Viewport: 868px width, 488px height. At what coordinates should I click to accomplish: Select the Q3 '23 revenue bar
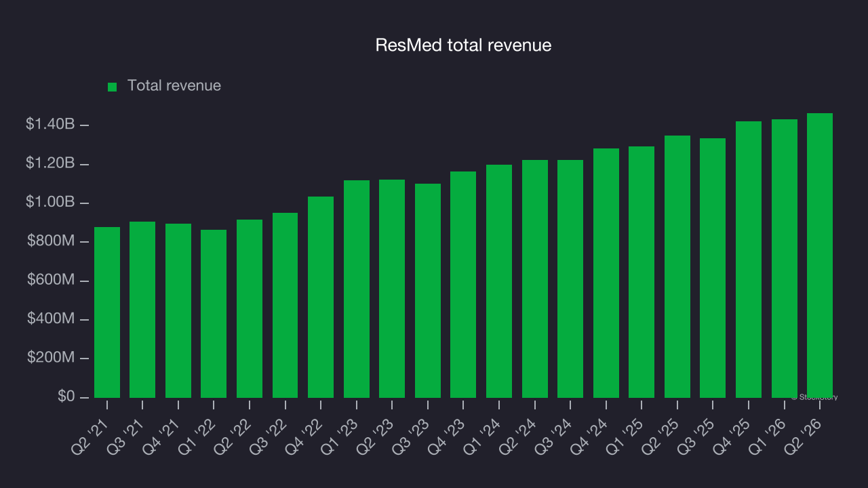428,291
